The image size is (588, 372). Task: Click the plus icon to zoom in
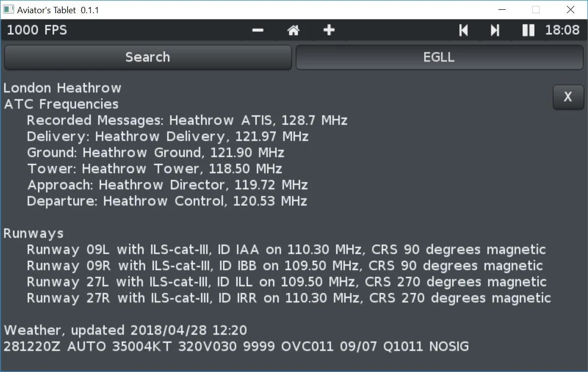pyautogui.click(x=329, y=30)
